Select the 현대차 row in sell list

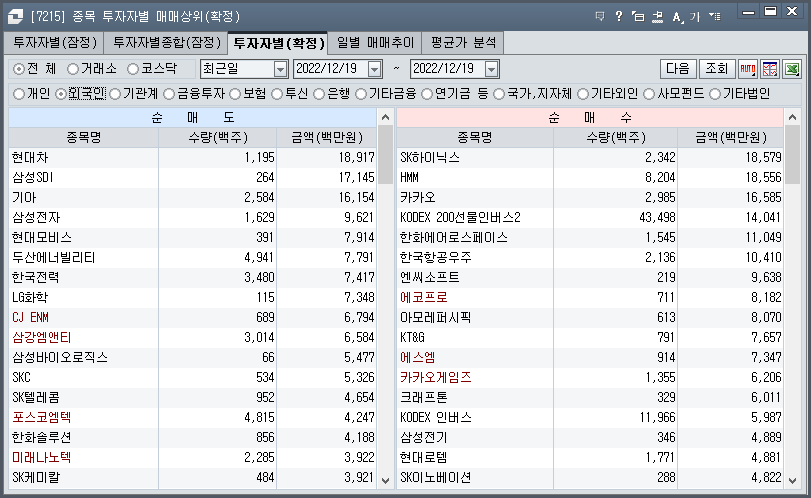192,157
